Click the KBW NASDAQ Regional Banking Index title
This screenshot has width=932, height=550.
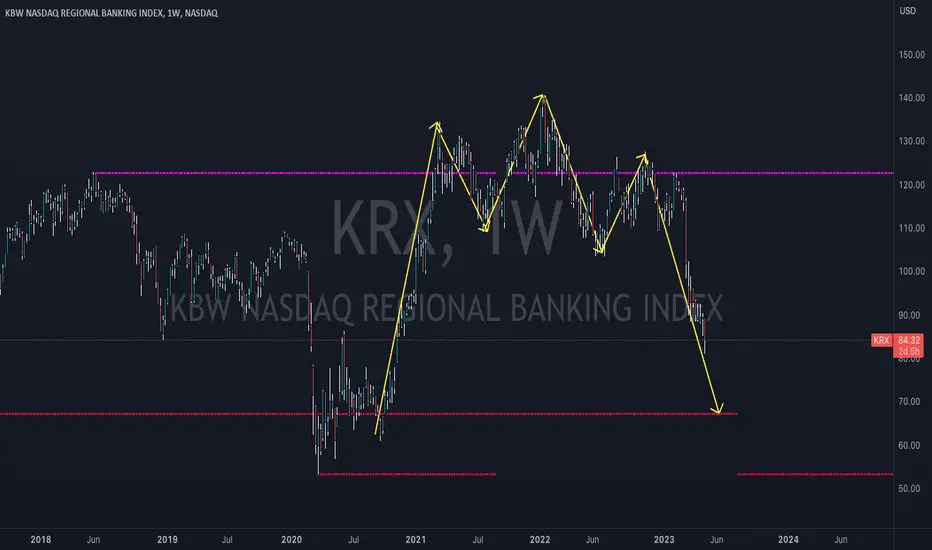point(111,12)
